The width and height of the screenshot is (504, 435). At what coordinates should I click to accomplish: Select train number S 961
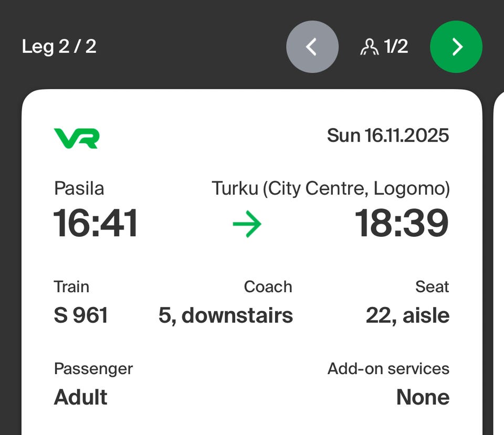pos(81,315)
